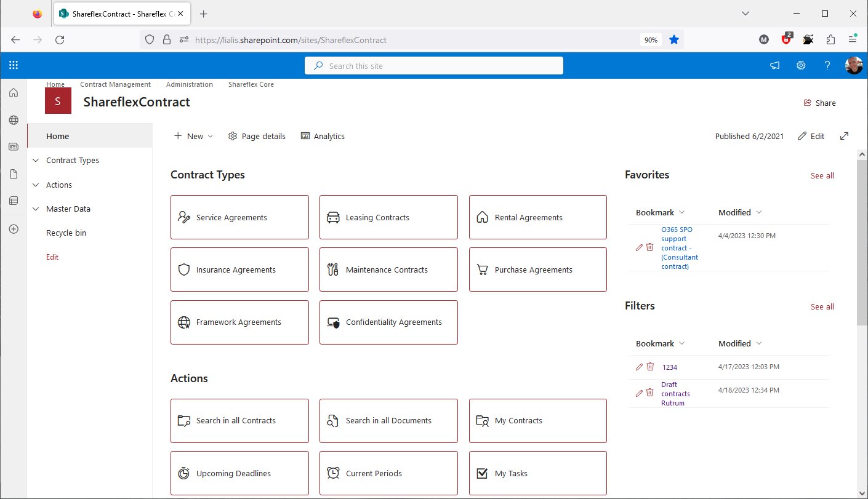Open the Maintenance Contracts tile

[388, 269]
